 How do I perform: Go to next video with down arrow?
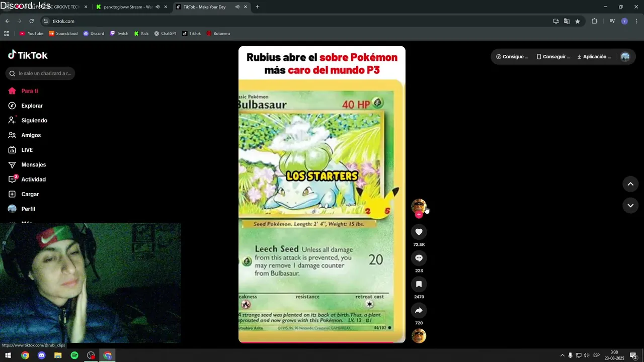coord(630,206)
